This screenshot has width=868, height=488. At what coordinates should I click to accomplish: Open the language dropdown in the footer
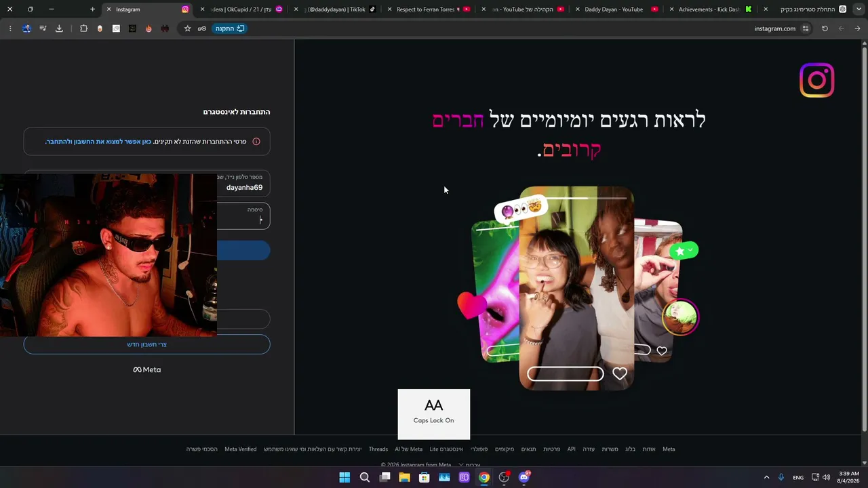pyautogui.click(x=469, y=465)
